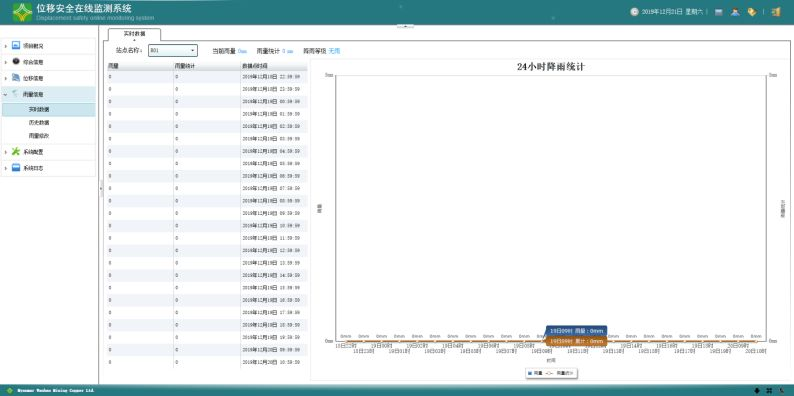Click the 位移信息 sidebar icon
Image resolution: width=794 pixels, height=396 pixels.
[x=16, y=78]
